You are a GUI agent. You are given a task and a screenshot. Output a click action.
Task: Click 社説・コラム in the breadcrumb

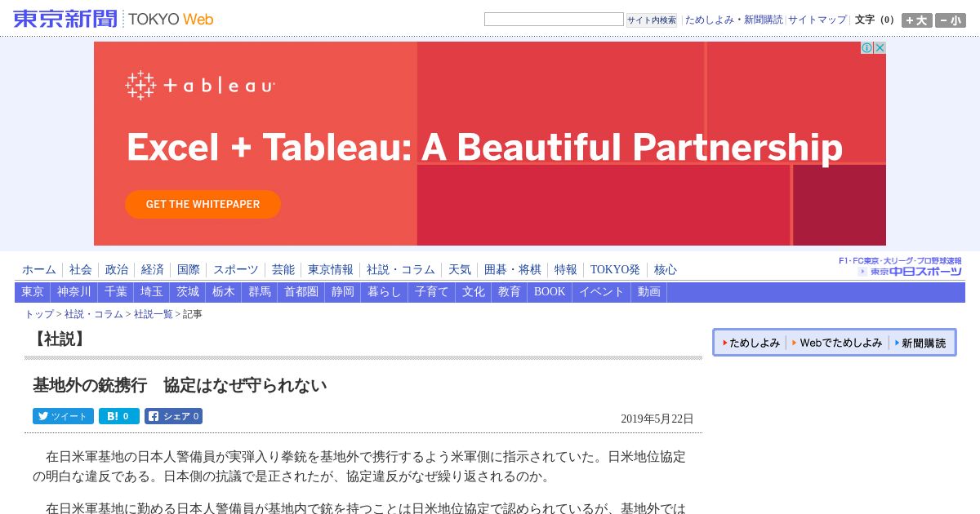[94, 314]
